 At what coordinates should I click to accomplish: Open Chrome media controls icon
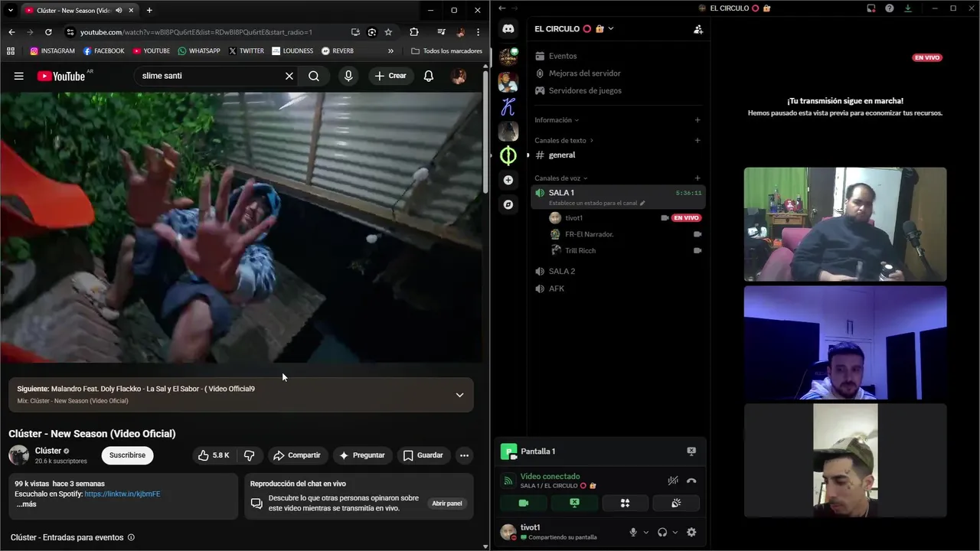point(441,32)
